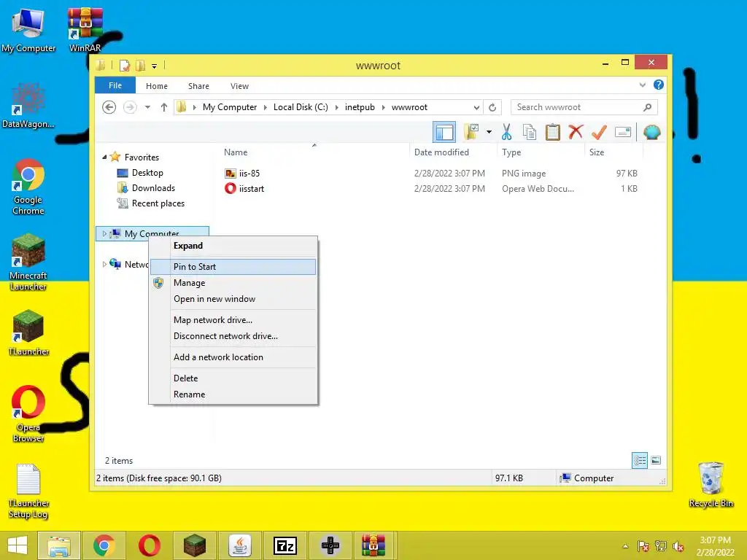Image resolution: width=747 pixels, height=560 pixels.
Task: Choose Add a network location
Action: [233, 357]
